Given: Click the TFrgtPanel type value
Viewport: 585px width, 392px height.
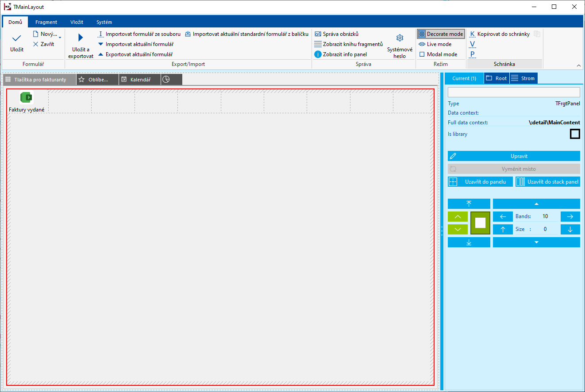Looking at the screenshot, I should 568,104.
